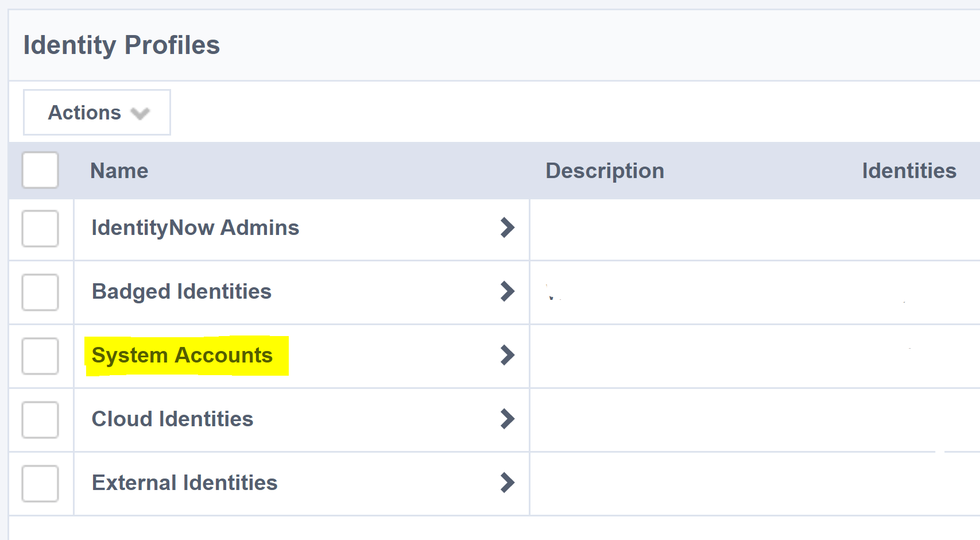This screenshot has width=980, height=540.
Task: Click the chevron for Cloud Identities
Action: 508,419
